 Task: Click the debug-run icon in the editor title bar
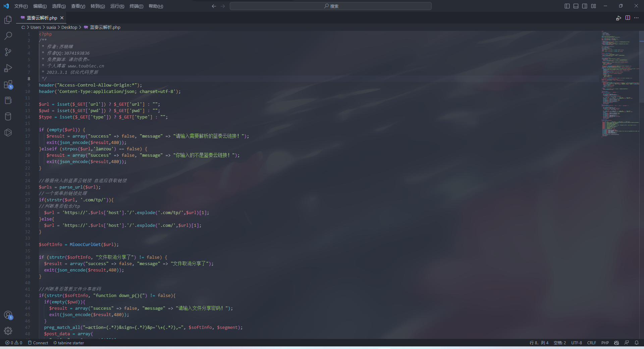point(618,18)
